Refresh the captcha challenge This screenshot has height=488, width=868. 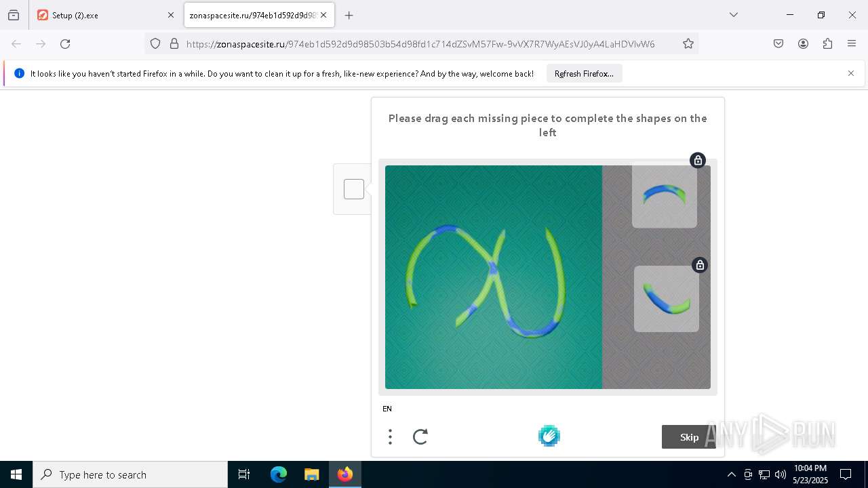pyautogui.click(x=420, y=436)
